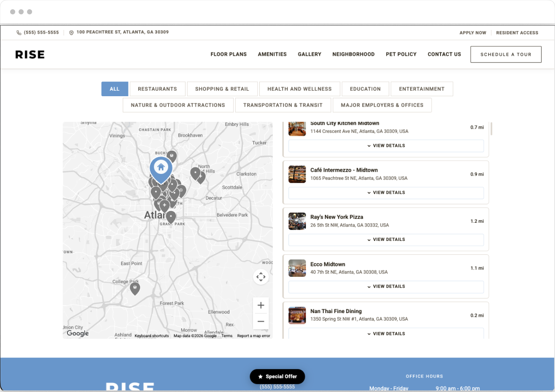Zoom out on the map

pyautogui.click(x=261, y=321)
